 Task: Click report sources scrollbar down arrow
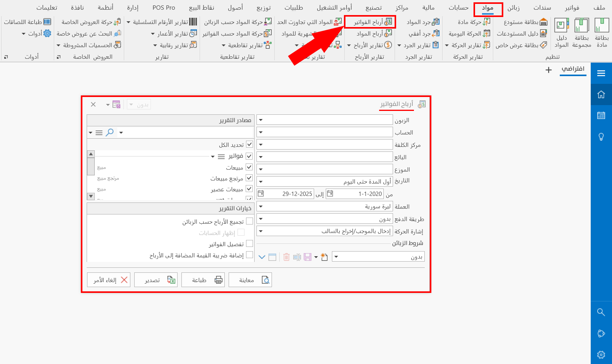[91, 196]
